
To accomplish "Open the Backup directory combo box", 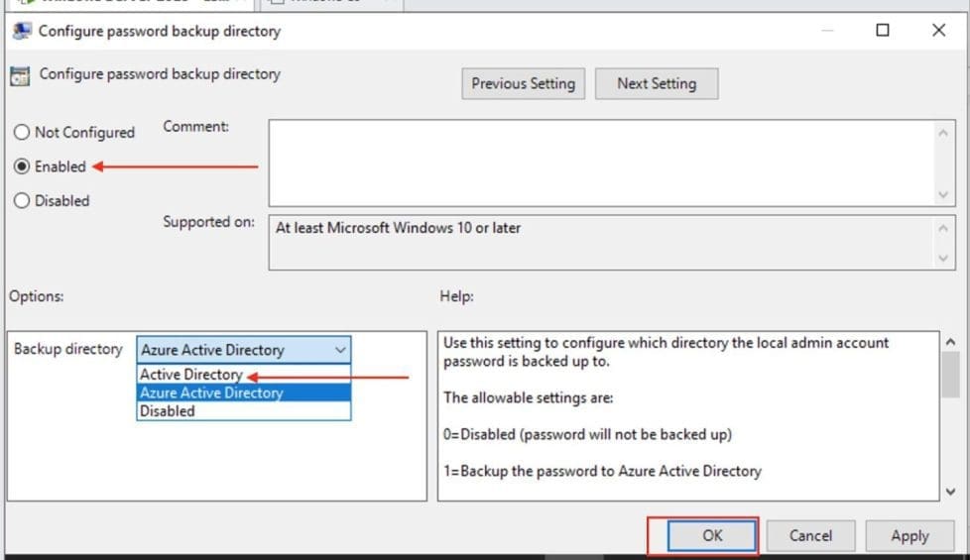I will pos(244,350).
